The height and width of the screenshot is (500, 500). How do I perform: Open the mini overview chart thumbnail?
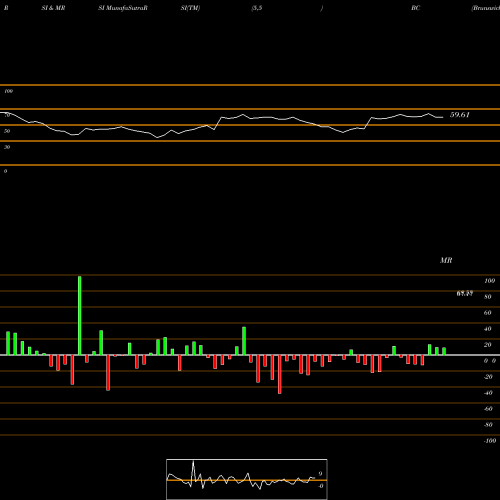pyautogui.click(x=247, y=479)
